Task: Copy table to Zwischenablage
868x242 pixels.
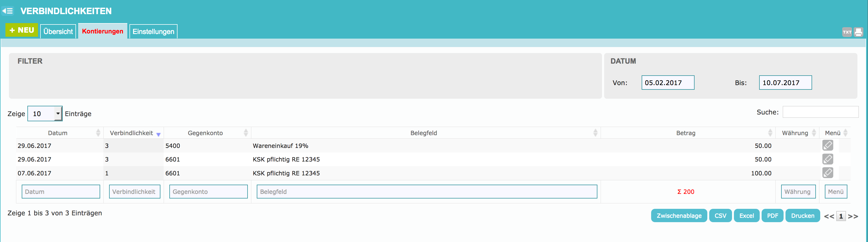Action: click(679, 216)
